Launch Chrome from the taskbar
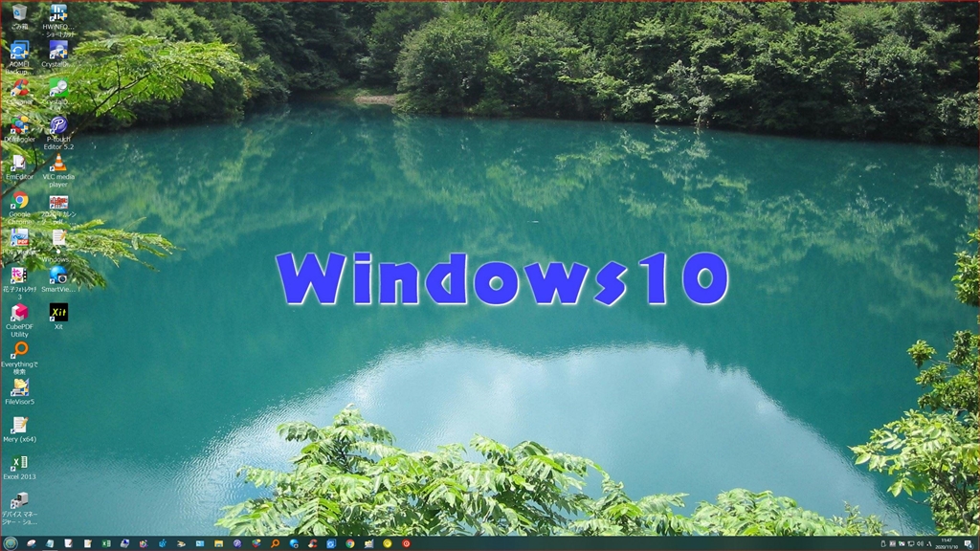Screen dimensions: 980x551 coord(350,543)
